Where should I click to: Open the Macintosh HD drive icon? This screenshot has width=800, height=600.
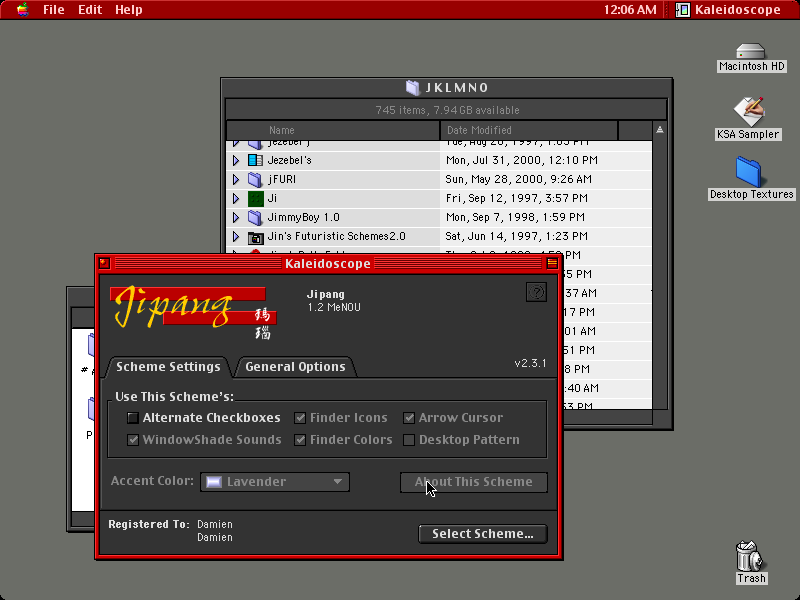point(751,52)
